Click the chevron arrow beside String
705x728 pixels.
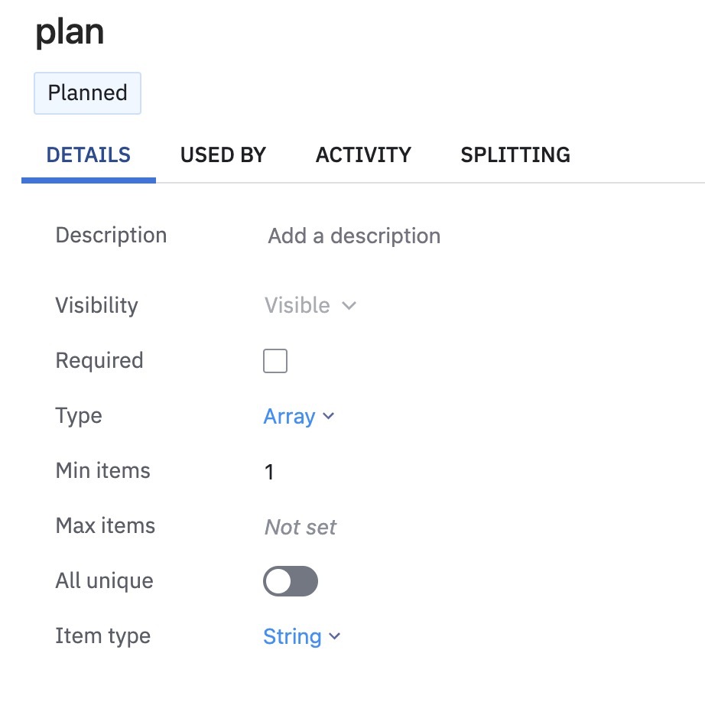[334, 636]
